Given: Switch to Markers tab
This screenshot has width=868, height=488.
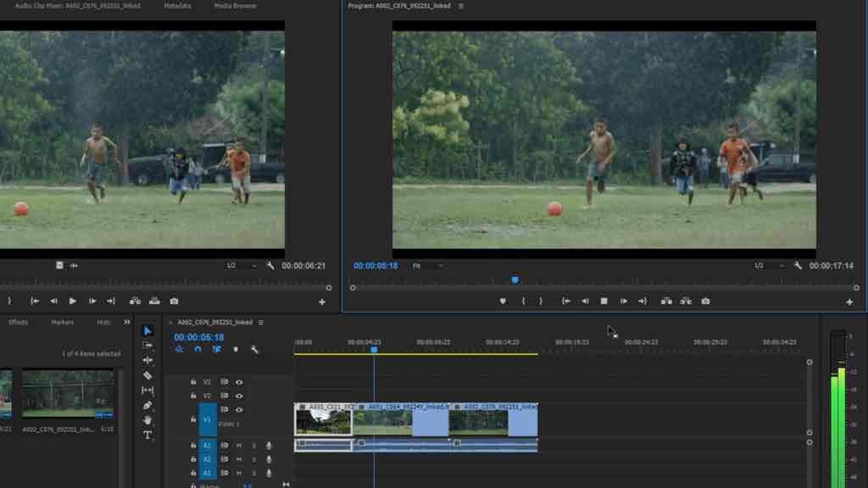Looking at the screenshot, I should [63, 322].
